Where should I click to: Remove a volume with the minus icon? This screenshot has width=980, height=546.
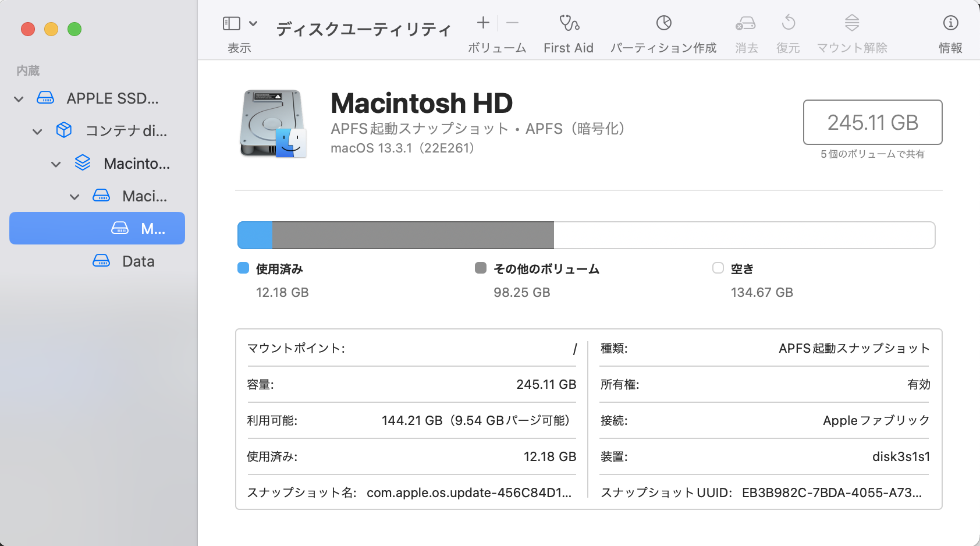[x=512, y=23]
